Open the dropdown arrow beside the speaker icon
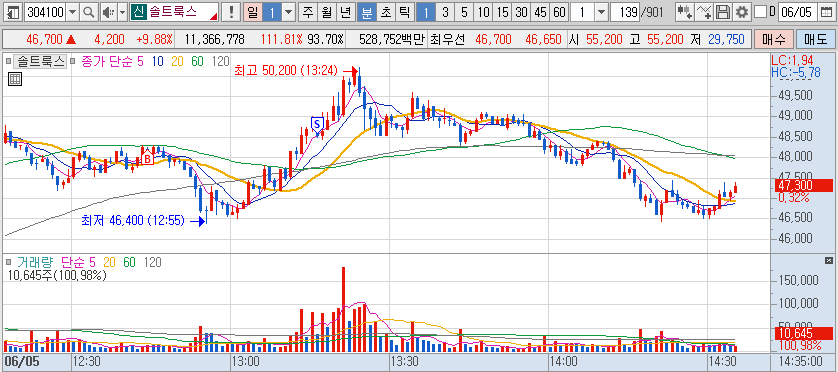Screen dimensions: 838x372 coord(122,12)
